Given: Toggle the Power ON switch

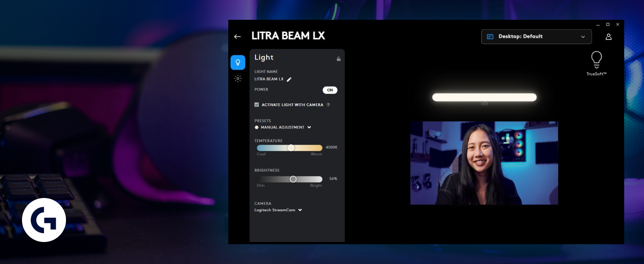Looking at the screenshot, I should [x=330, y=90].
